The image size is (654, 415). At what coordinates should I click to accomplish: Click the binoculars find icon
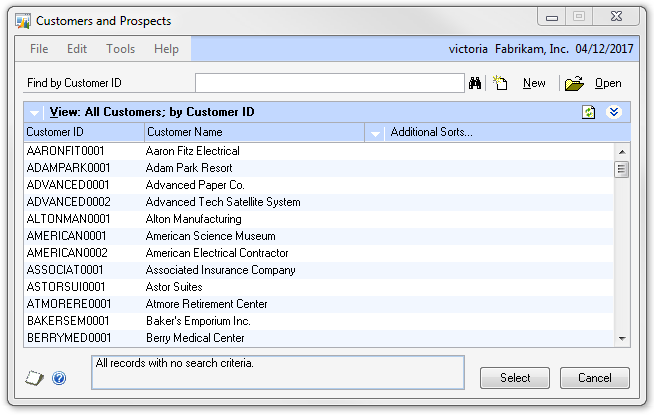[x=475, y=84]
